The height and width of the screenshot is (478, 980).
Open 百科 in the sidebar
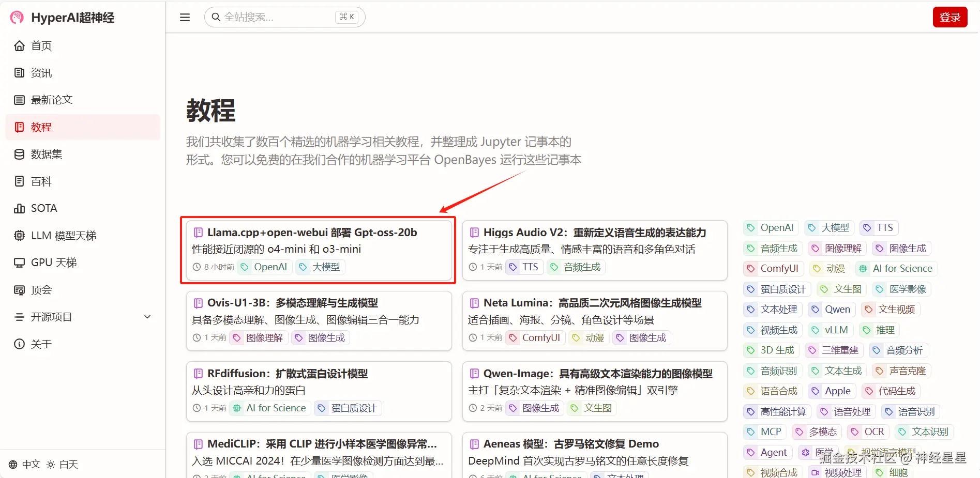pyautogui.click(x=83, y=181)
